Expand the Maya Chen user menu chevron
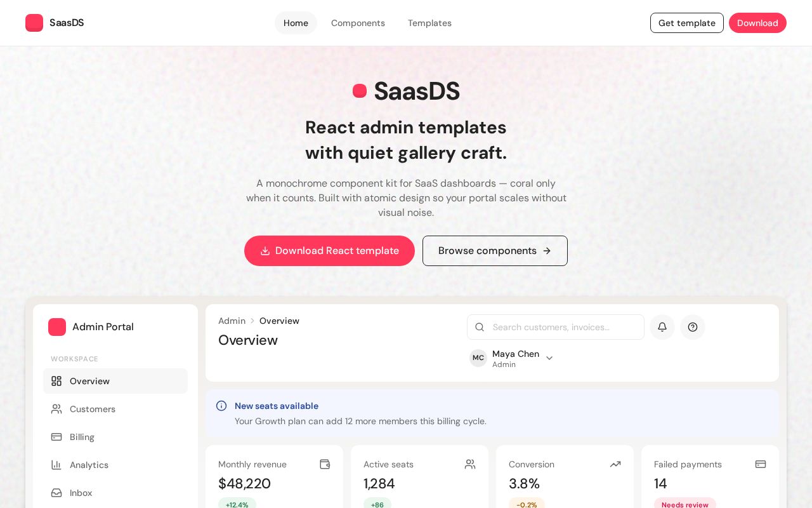The image size is (812, 508). click(549, 358)
